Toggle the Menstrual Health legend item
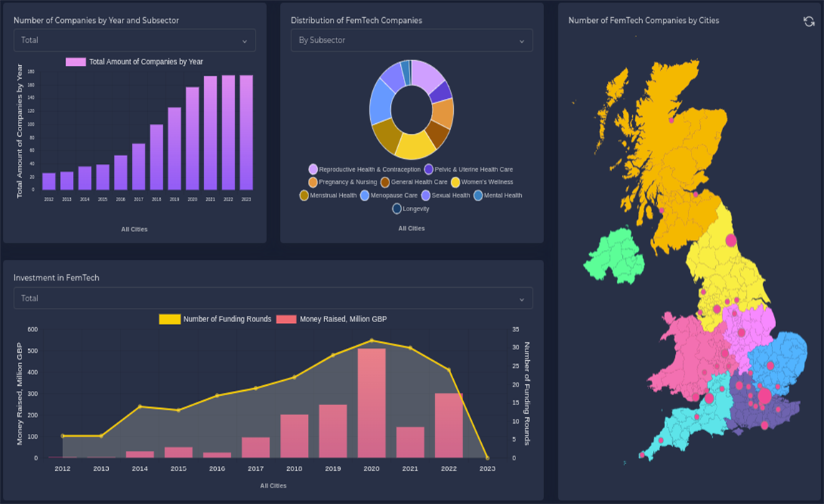Image resolution: width=824 pixels, height=504 pixels. point(304,195)
